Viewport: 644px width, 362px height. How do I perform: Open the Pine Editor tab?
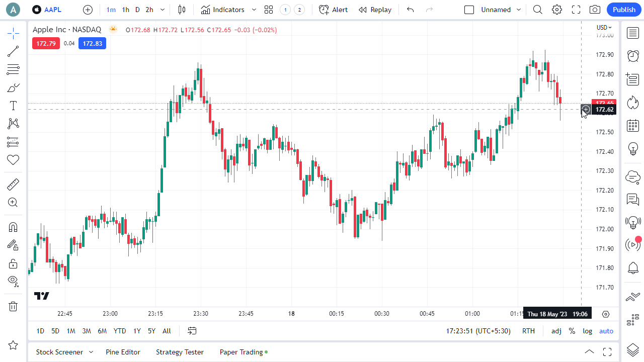123,352
